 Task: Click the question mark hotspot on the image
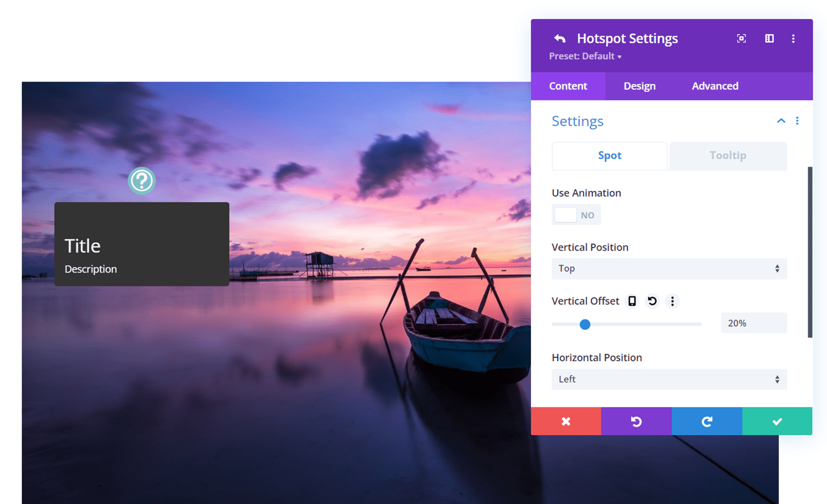click(142, 181)
